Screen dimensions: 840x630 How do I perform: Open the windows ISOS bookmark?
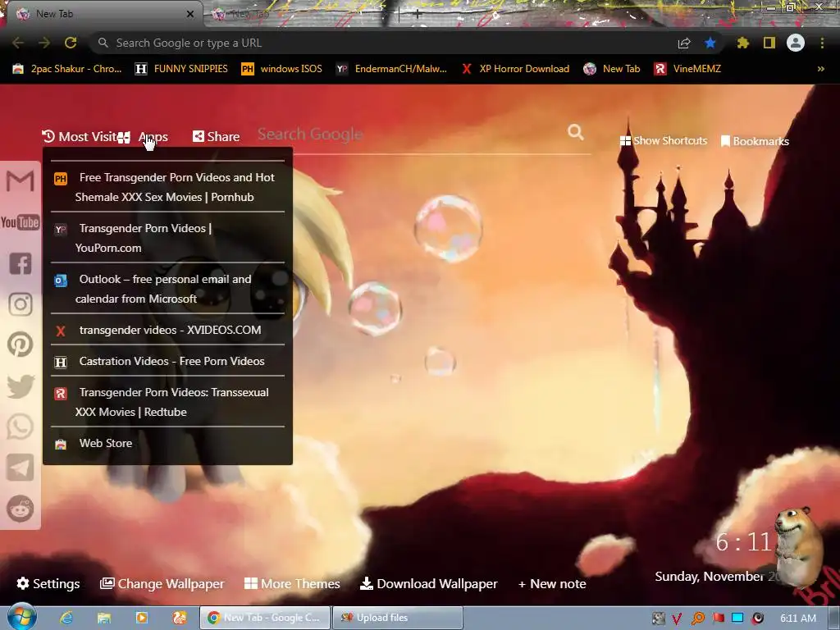282,69
